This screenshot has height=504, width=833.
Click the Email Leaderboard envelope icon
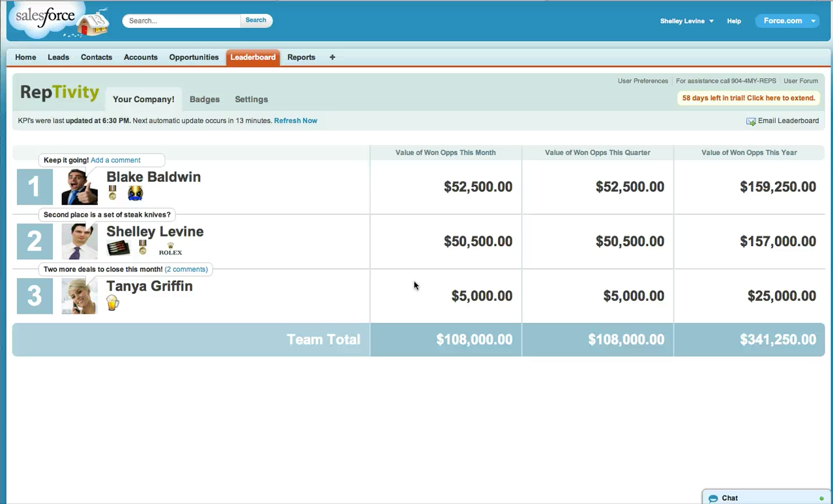click(751, 121)
